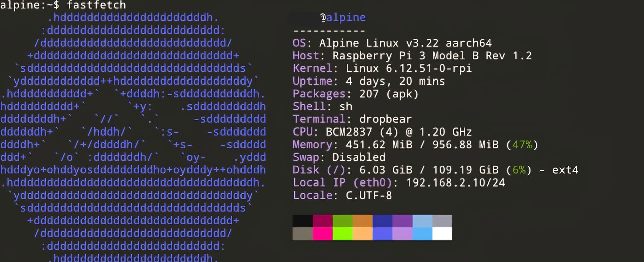Click the bright lime green swatch
This screenshot has height=262, width=644.
[342, 234]
